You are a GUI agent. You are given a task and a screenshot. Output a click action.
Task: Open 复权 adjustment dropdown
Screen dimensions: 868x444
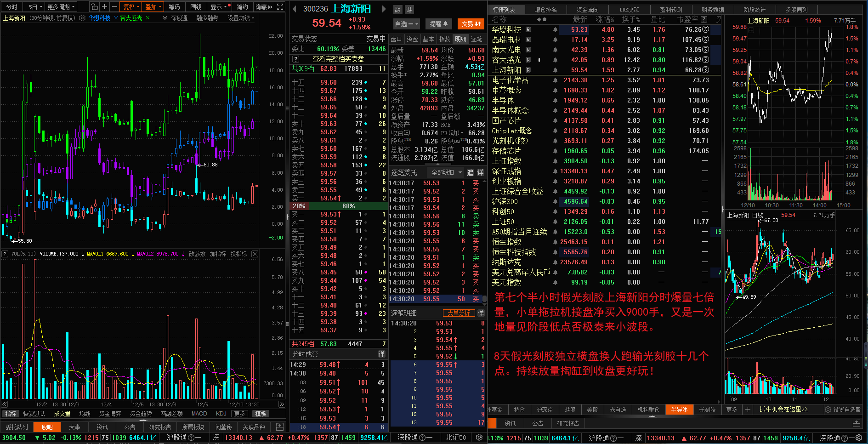131,7
